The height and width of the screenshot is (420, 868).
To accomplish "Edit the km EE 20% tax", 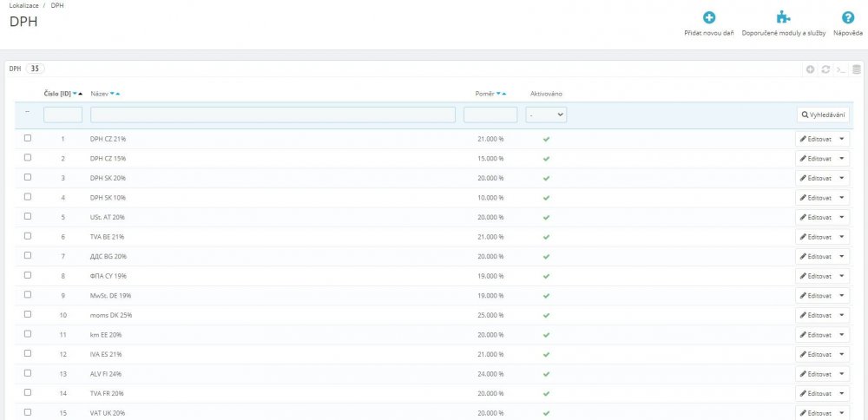I will pos(816,335).
